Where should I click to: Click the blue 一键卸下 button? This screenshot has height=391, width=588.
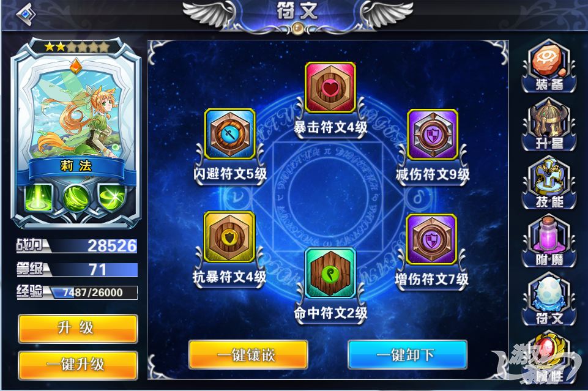click(408, 355)
